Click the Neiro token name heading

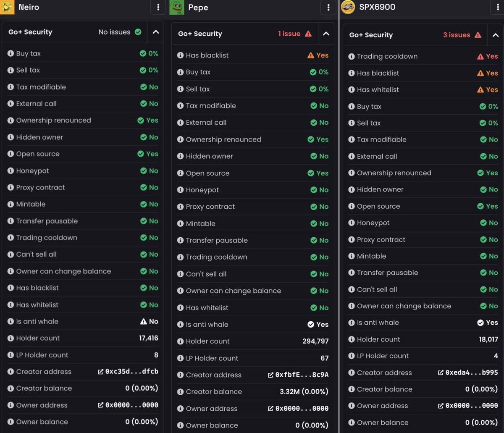pos(29,7)
